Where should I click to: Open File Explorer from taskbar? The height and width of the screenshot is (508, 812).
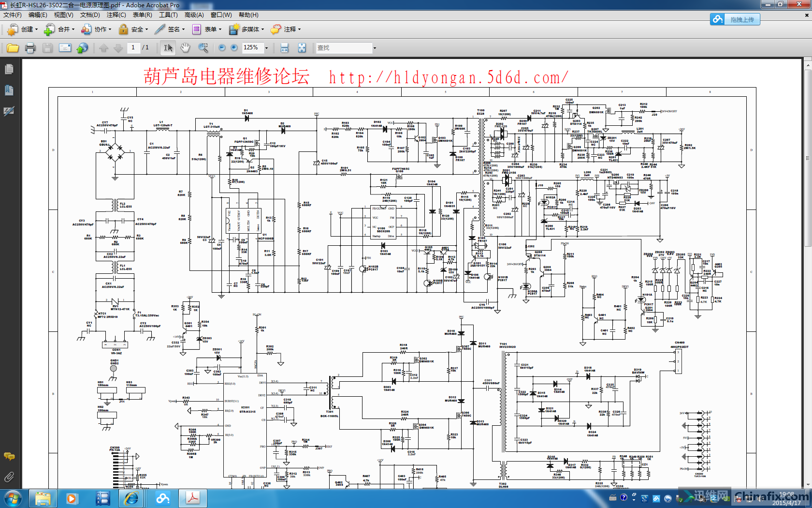tap(43, 498)
